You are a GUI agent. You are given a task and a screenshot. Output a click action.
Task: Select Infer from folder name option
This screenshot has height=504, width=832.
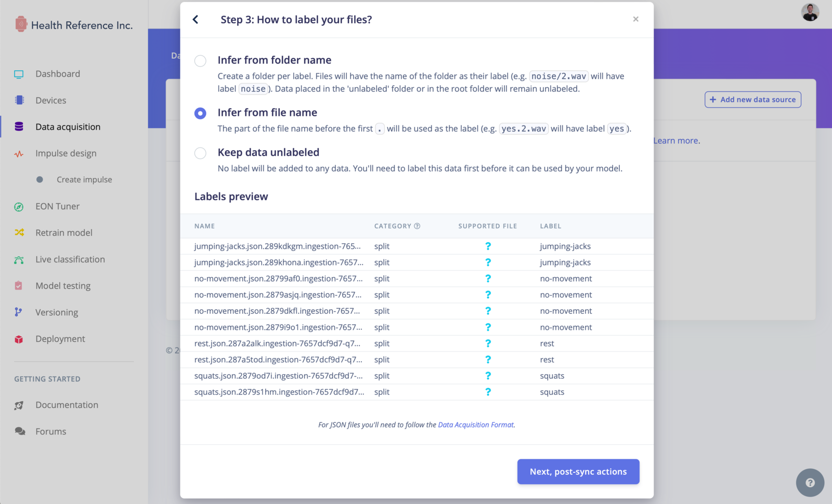[x=200, y=61]
